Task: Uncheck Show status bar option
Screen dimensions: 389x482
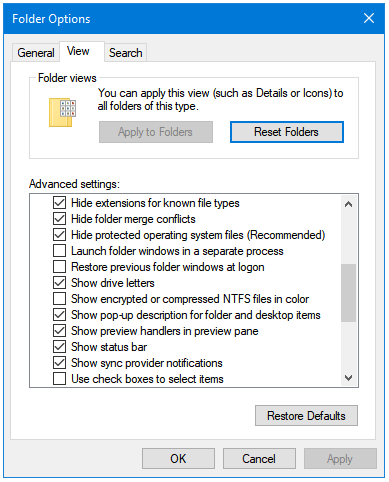Action: coord(59,347)
